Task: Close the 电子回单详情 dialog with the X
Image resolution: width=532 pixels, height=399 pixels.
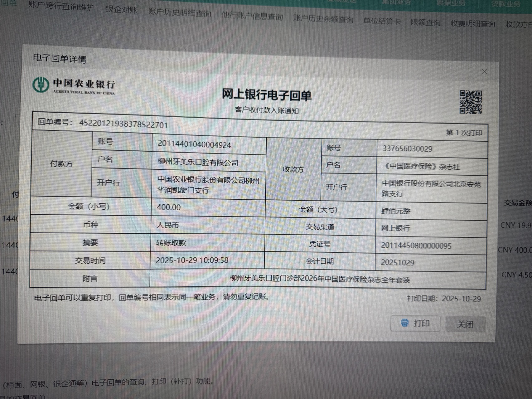Action: click(484, 72)
